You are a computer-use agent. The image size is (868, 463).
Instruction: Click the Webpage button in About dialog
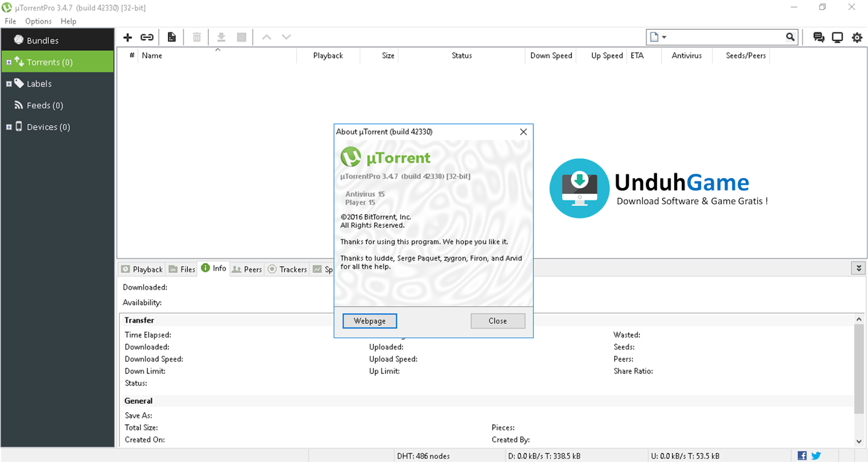point(369,321)
